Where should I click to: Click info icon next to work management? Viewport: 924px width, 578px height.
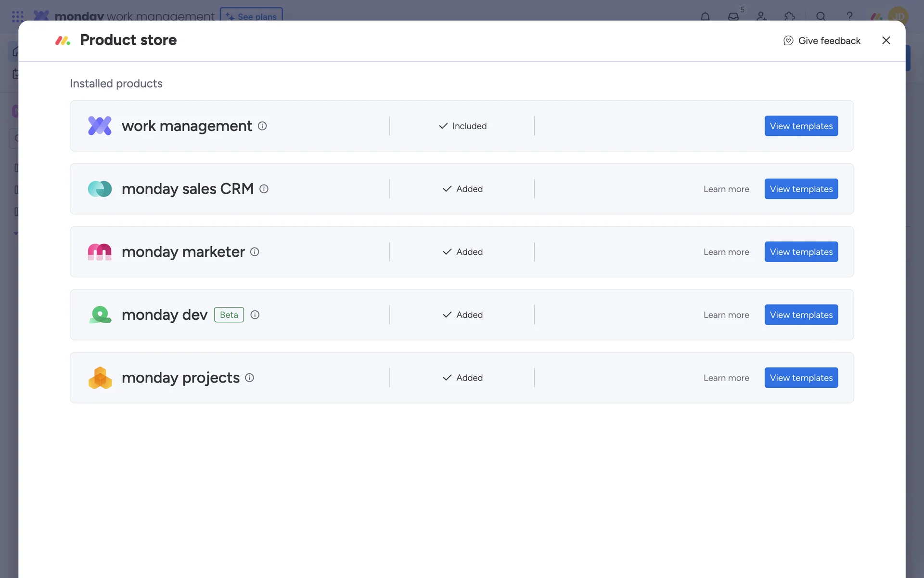coord(262,126)
